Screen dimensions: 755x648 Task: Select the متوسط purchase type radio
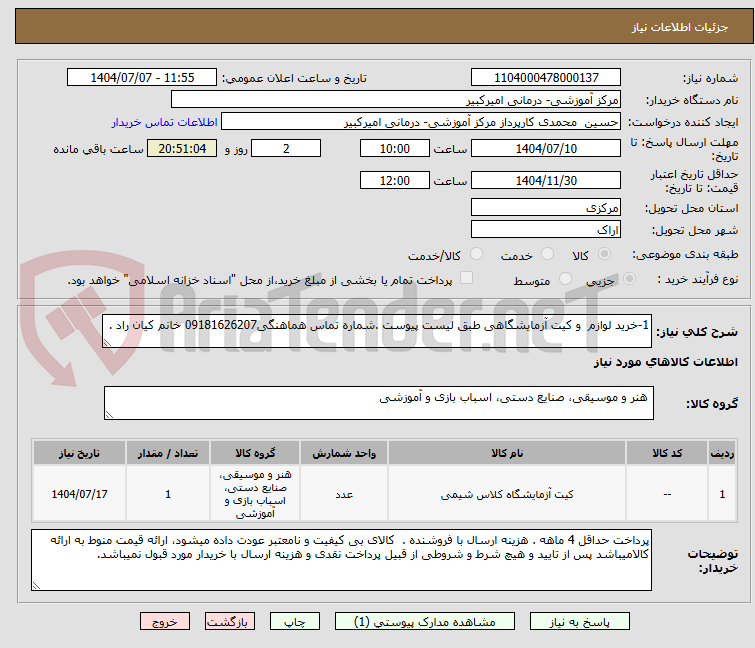coord(565,279)
